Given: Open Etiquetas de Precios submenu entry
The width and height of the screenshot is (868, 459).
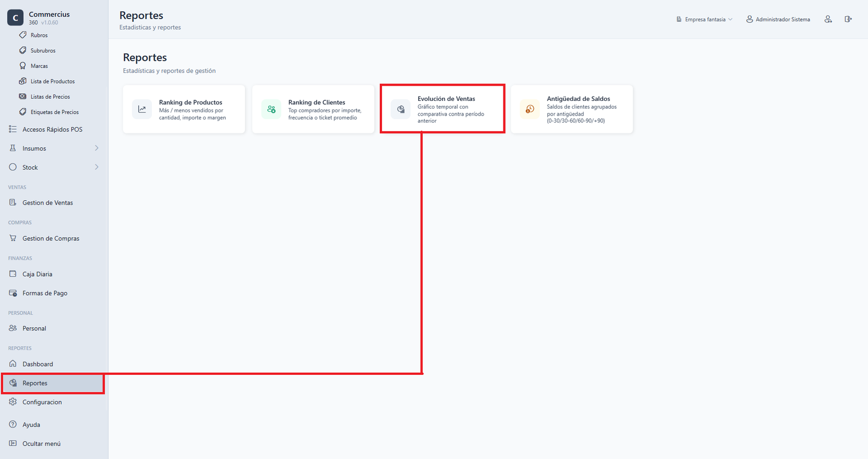Looking at the screenshot, I should 54,112.
